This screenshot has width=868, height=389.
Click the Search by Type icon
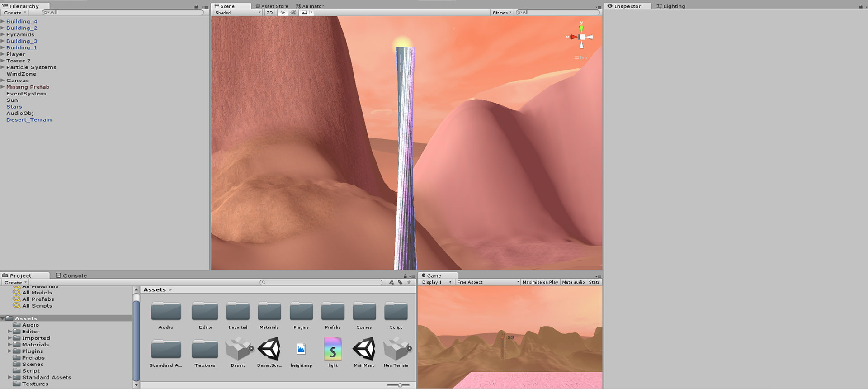[392, 282]
